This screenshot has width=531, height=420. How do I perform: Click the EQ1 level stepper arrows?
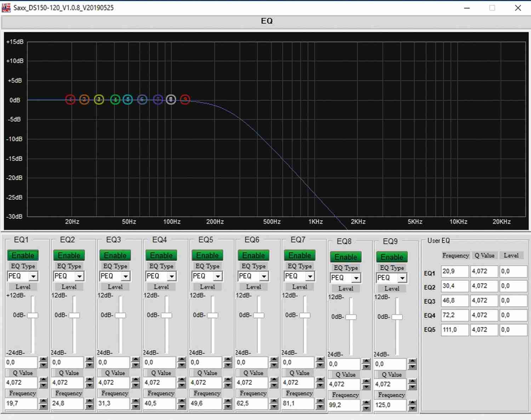43,362
